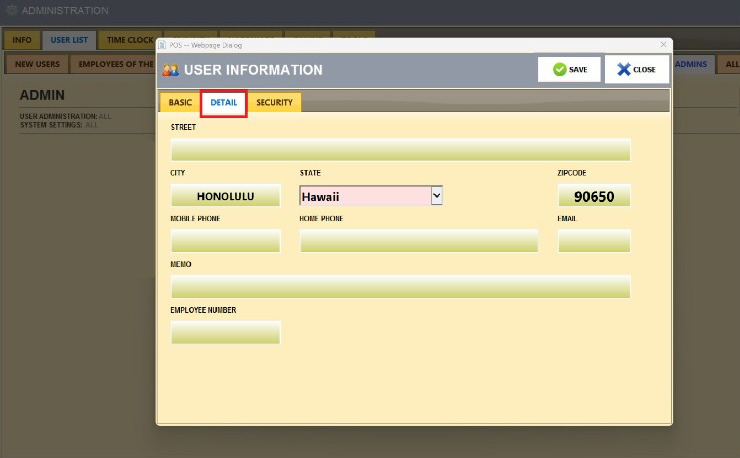Click the State dropdown arrow
This screenshot has height=458, width=740.
pos(437,195)
